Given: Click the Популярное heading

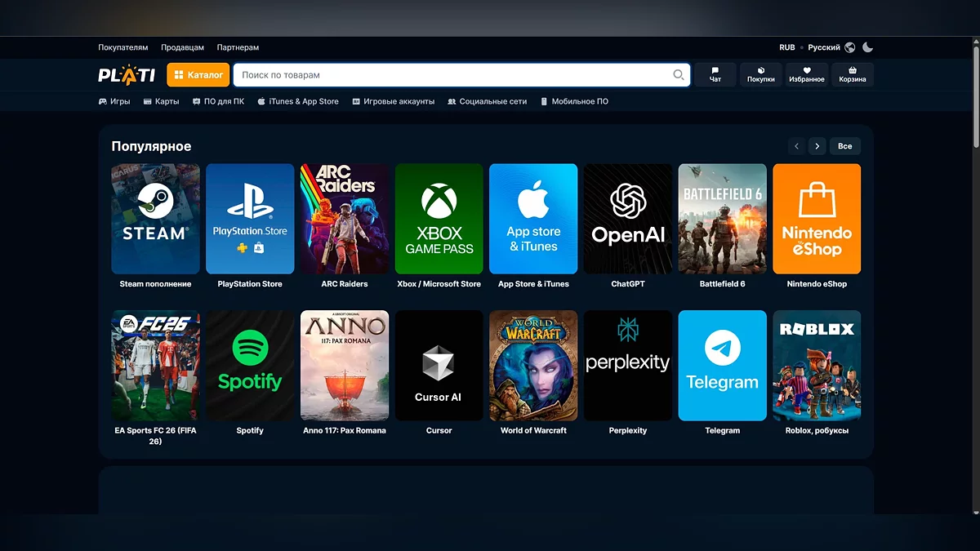Looking at the screenshot, I should click(151, 146).
